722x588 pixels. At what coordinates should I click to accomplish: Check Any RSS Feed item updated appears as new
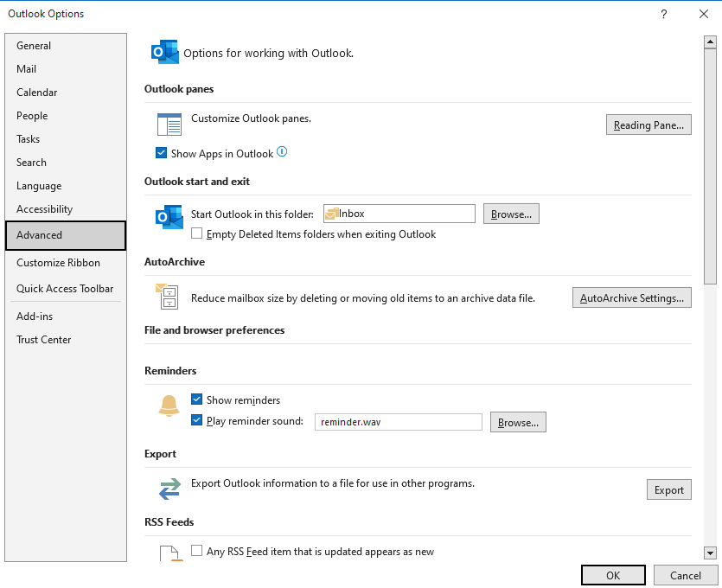(x=196, y=551)
